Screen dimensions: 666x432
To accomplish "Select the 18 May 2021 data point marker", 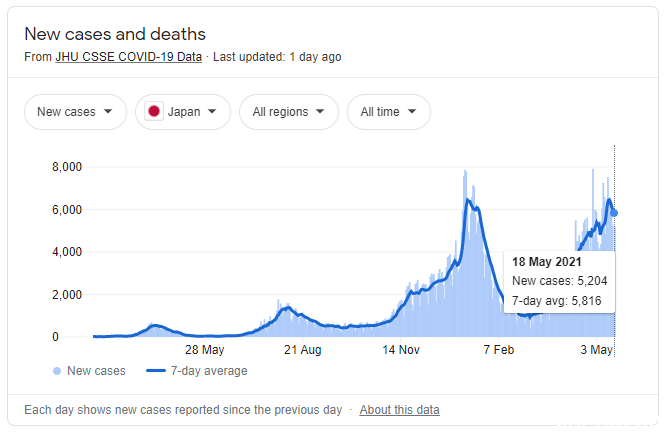I will tap(614, 213).
